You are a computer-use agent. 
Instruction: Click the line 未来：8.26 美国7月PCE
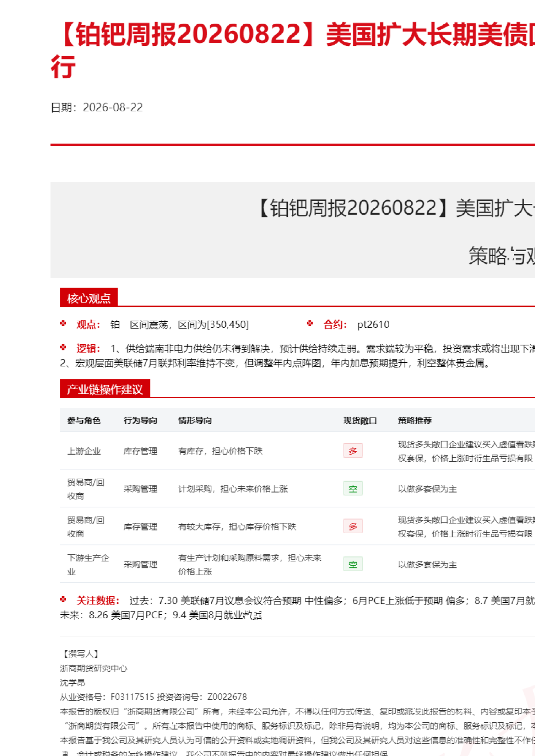[x=161, y=615]
